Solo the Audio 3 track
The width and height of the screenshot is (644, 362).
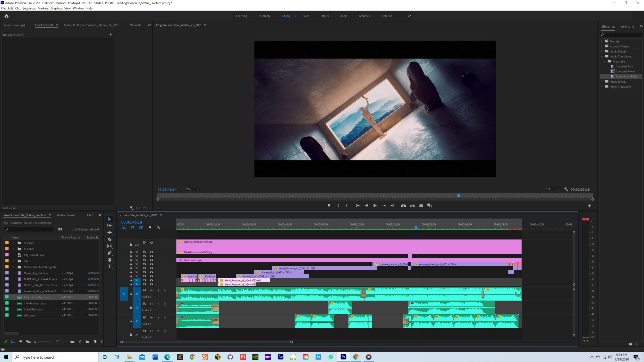[x=158, y=317]
